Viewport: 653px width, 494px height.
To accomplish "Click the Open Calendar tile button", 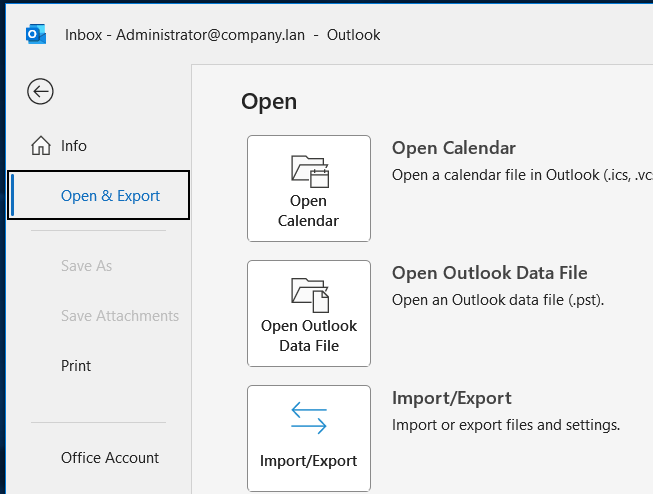I will (309, 188).
